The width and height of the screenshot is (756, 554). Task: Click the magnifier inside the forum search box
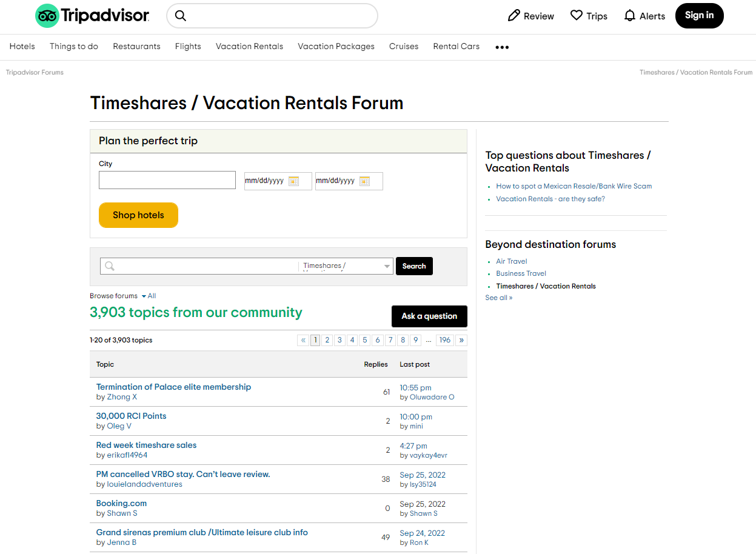coord(110,265)
